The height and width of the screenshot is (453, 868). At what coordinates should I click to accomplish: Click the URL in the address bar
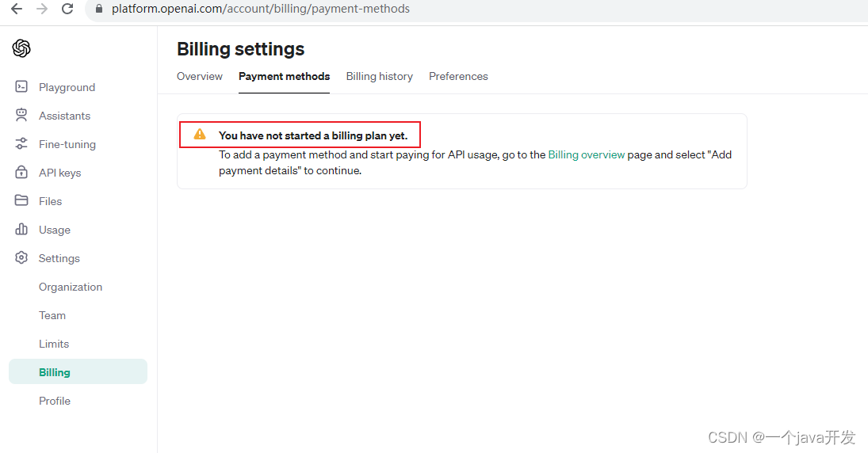[261, 9]
